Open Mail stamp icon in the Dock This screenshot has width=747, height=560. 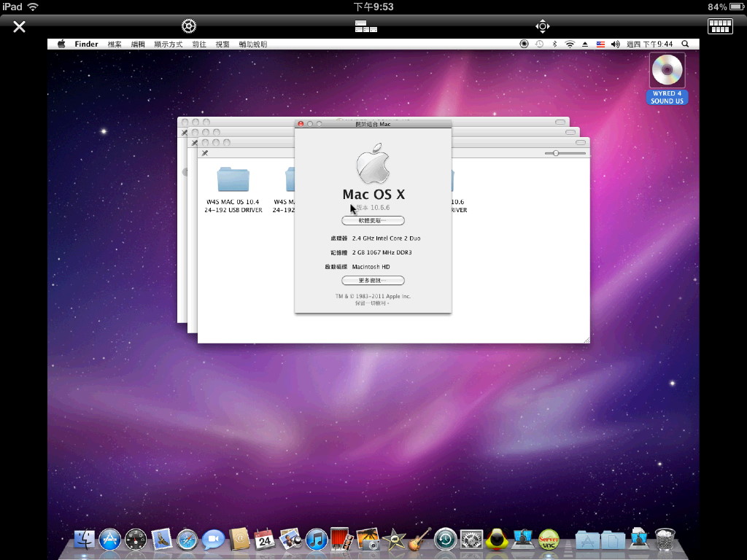click(x=161, y=540)
